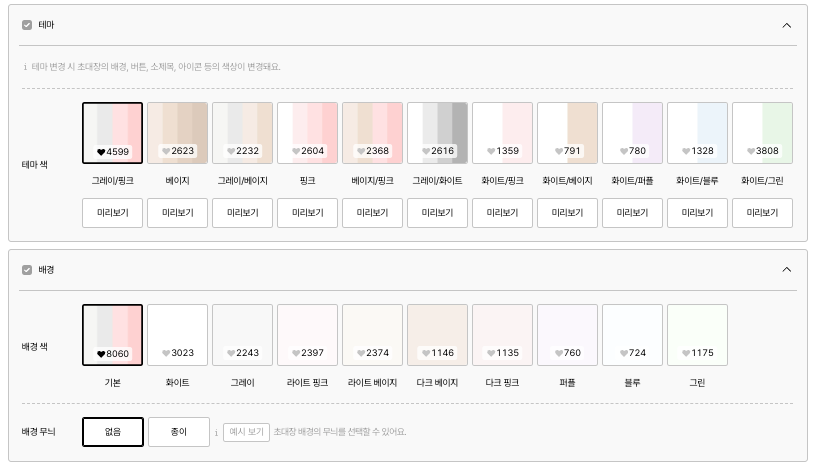Preview the 그레이/베이지 theme
The width and height of the screenshot is (816, 466).
(x=243, y=213)
